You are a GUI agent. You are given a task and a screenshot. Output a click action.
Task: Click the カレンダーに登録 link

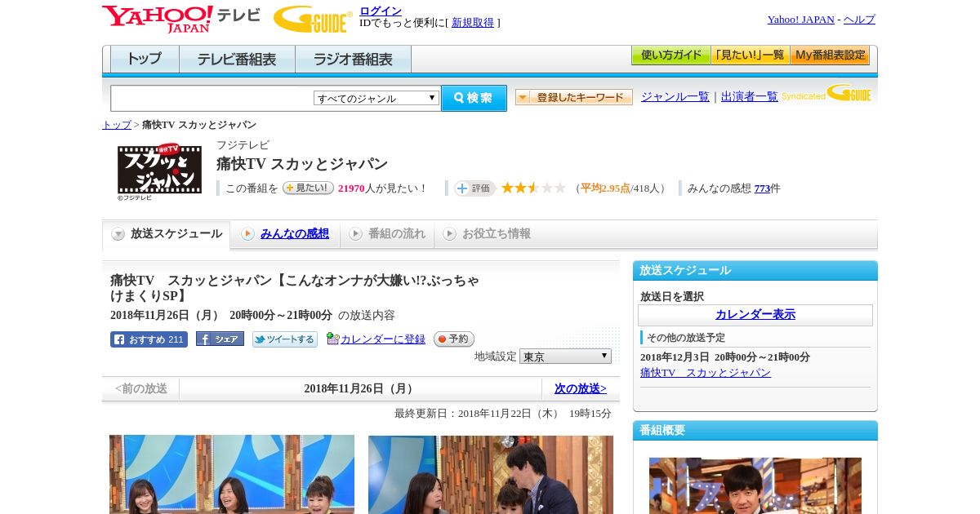383,339
